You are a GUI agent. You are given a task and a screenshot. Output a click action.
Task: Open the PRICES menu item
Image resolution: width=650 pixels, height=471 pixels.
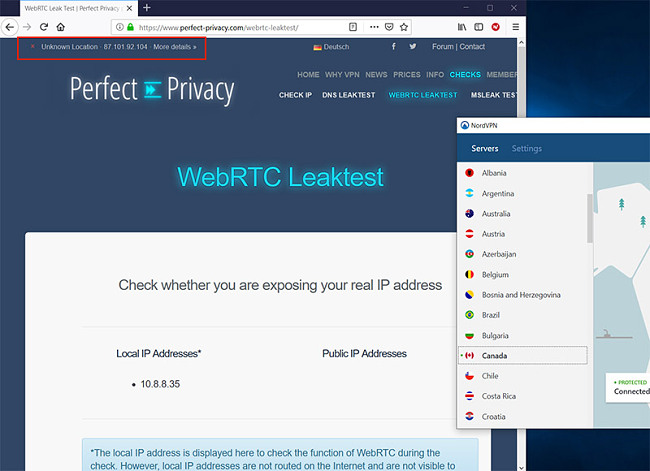tap(407, 75)
